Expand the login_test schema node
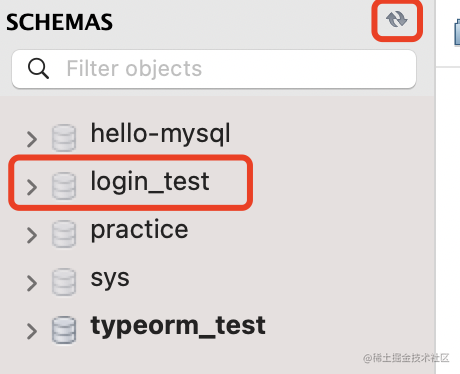This screenshot has height=374, width=460. coord(32,187)
